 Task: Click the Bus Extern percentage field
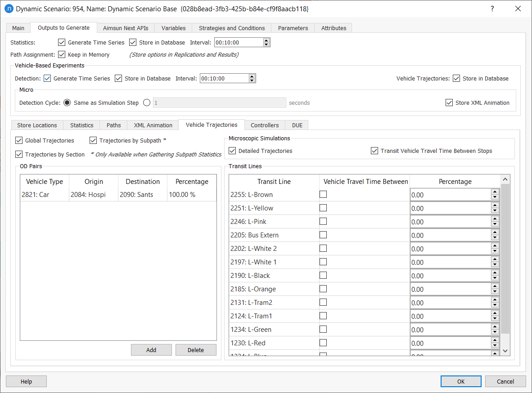(x=450, y=235)
